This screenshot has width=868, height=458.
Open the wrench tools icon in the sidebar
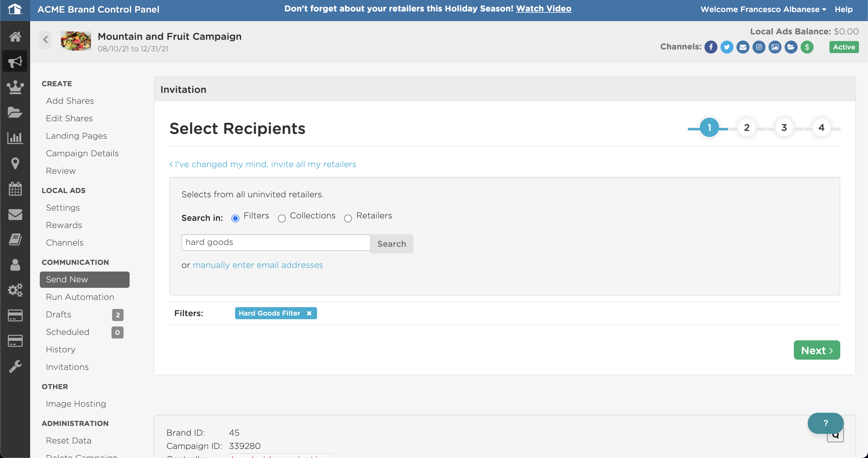pyautogui.click(x=15, y=366)
